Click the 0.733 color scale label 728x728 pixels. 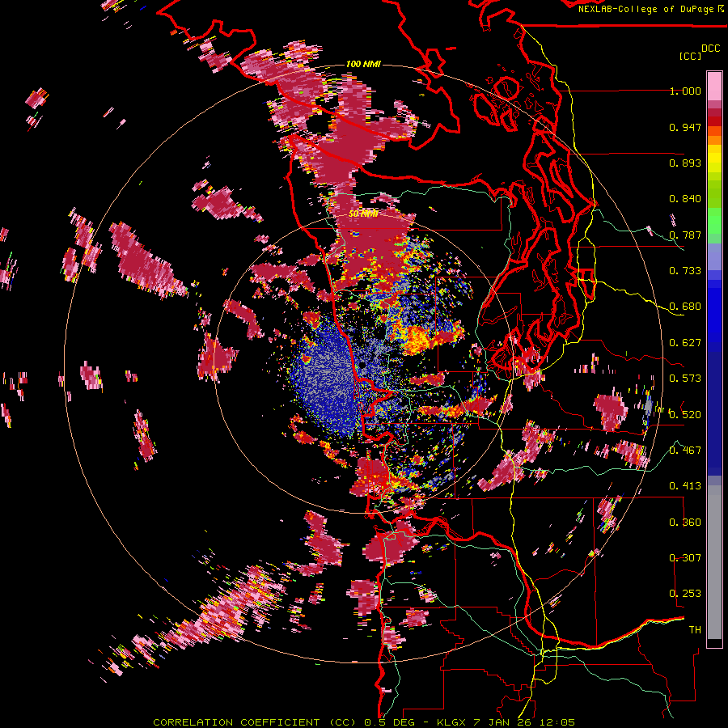coord(685,271)
